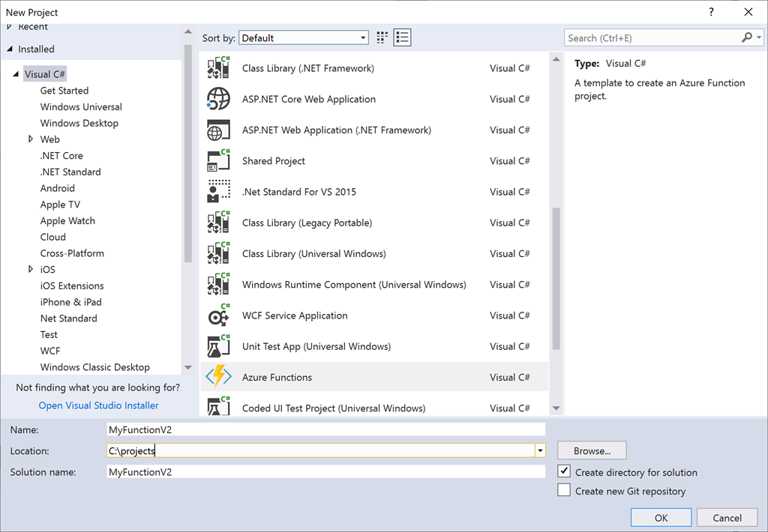Switch to small icons grid view
The width and height of the screenshot is (768, 532).
coord(382,37)
